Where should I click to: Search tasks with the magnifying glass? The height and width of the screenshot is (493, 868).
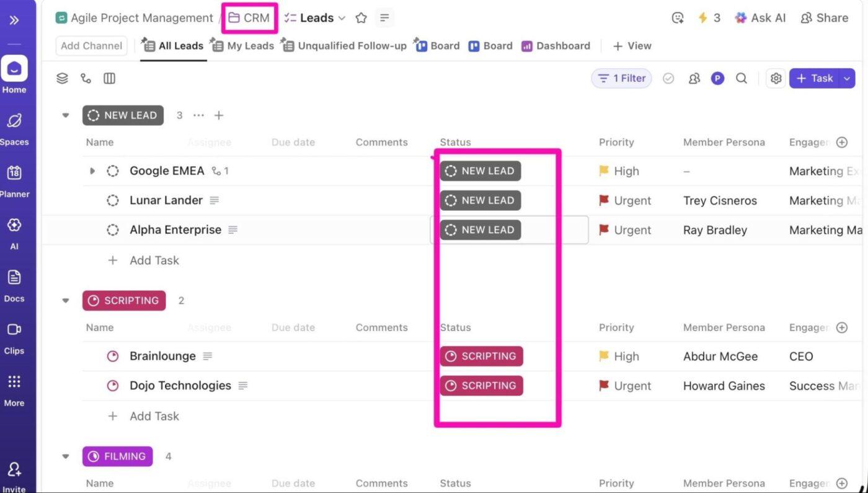[742, 78]
